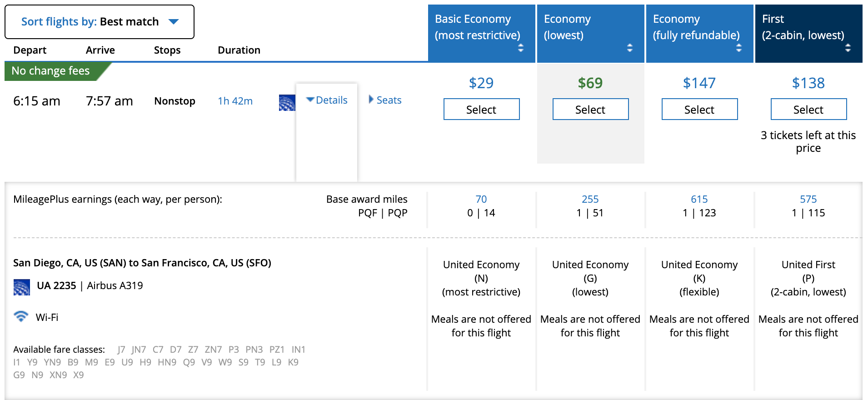Click the Depart column header
Viewport: 868px width, 400px height.
(x=30, y=50)
